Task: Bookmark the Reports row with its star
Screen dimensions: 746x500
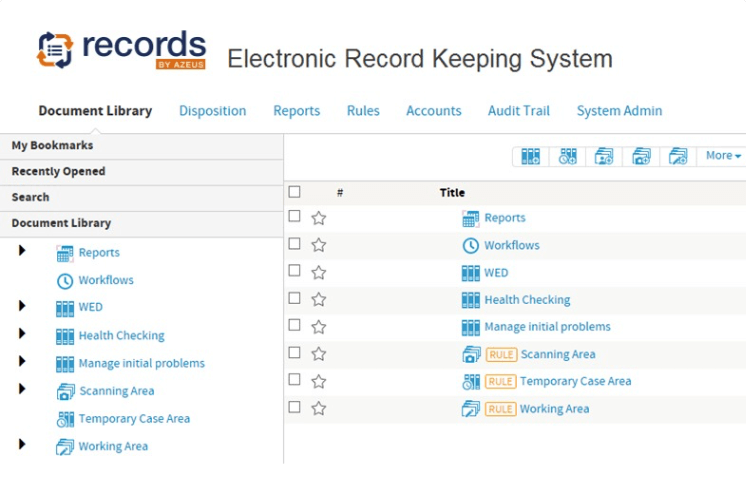Action: [319, 218]
